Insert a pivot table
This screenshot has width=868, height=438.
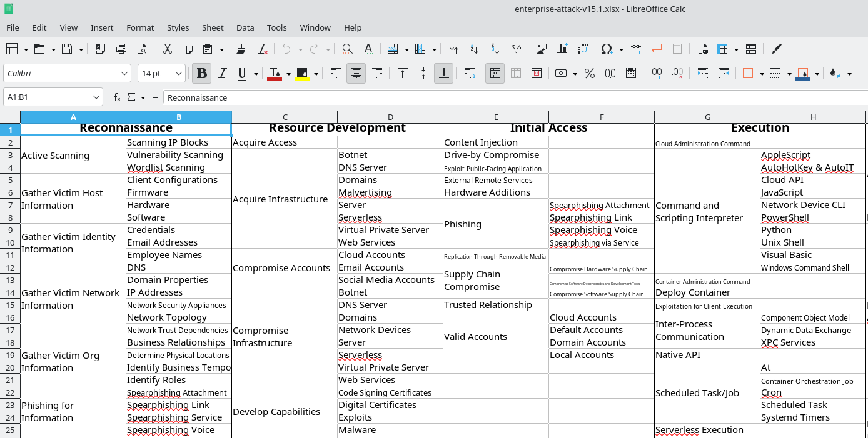coord(582,49)
